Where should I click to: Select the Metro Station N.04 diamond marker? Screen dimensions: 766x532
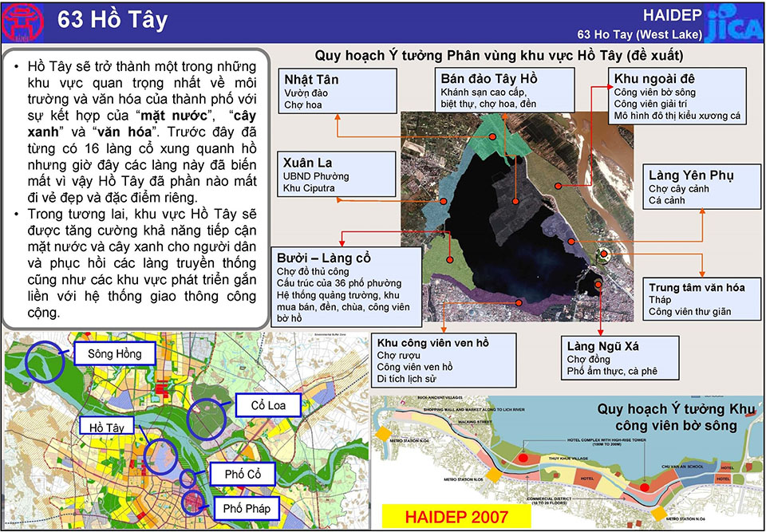coord(383,435)
